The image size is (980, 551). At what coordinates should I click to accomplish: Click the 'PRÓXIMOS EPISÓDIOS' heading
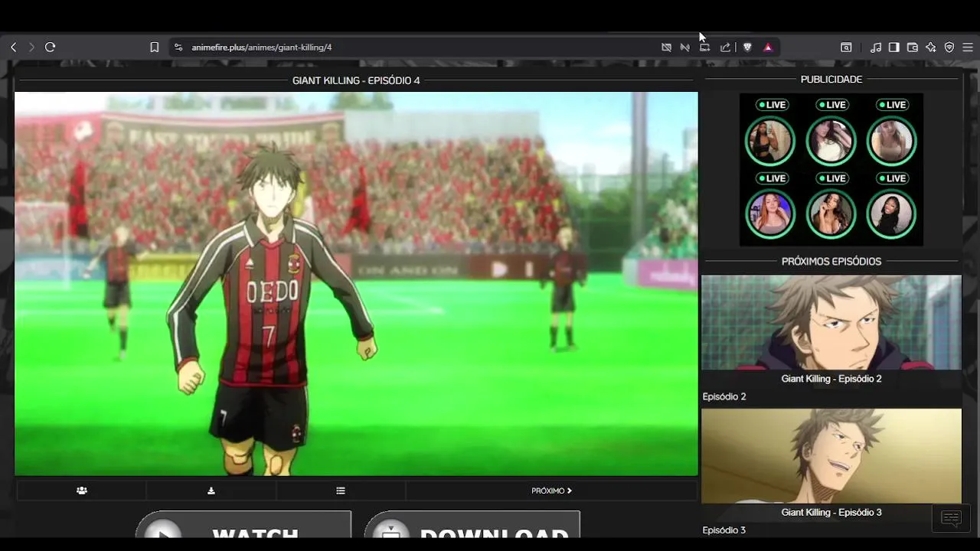pos(831,262)
